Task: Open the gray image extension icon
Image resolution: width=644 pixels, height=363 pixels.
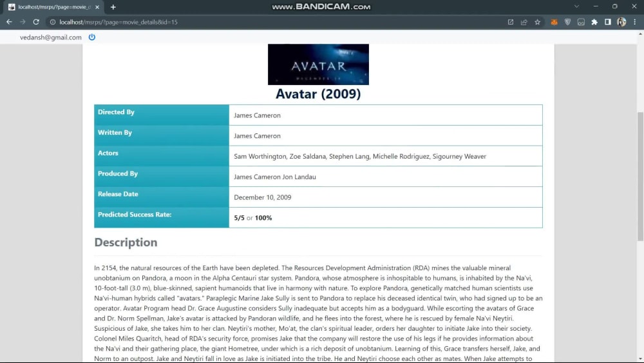Action: coord(581,22)
